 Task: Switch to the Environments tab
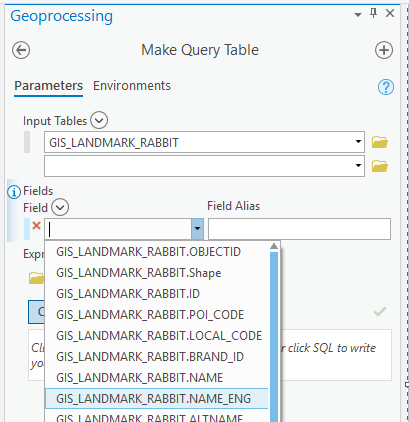pyautogui.click(x=132, y=86)
